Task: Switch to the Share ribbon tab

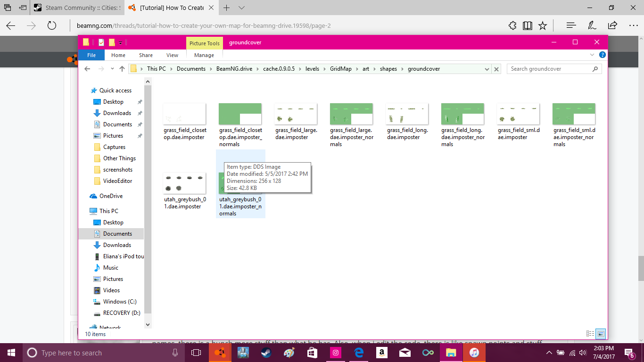Action: pyautogui.click(x=146, y=55)
